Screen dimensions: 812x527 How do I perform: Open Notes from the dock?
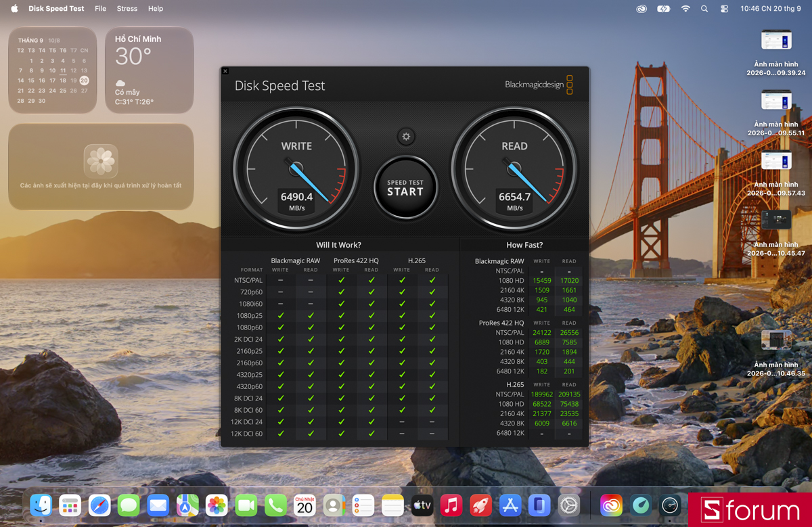392,505
